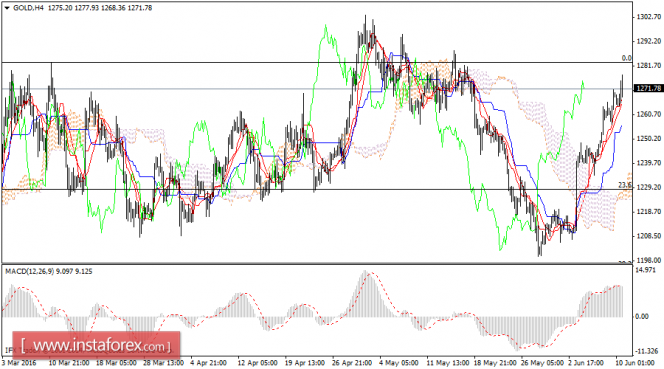The width and height of the screenshot is (664, 369).
Task: Click the 26 Apr 21:00 time label
Action: click(x=352, y=363)
